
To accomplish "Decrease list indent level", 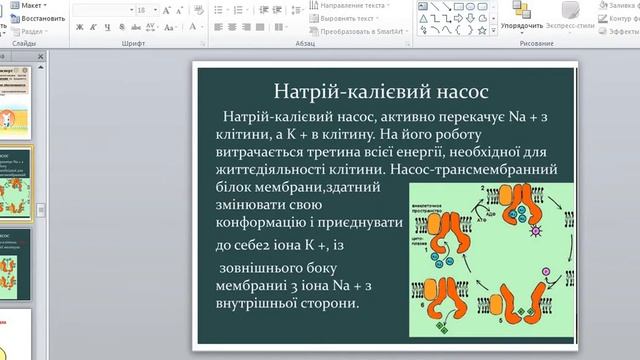I will [x=264, y=10].
